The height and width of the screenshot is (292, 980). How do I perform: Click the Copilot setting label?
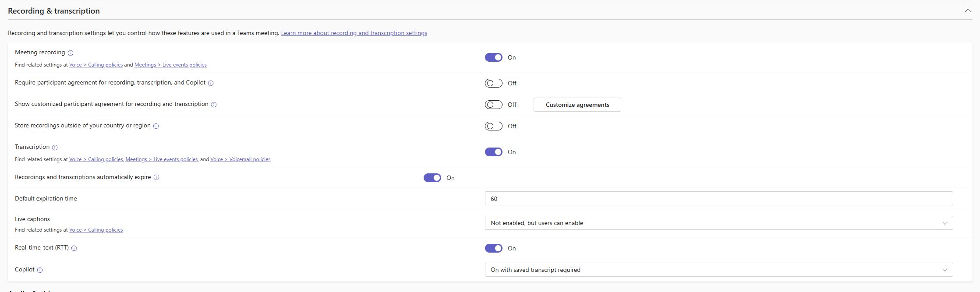tap(25, 269)
